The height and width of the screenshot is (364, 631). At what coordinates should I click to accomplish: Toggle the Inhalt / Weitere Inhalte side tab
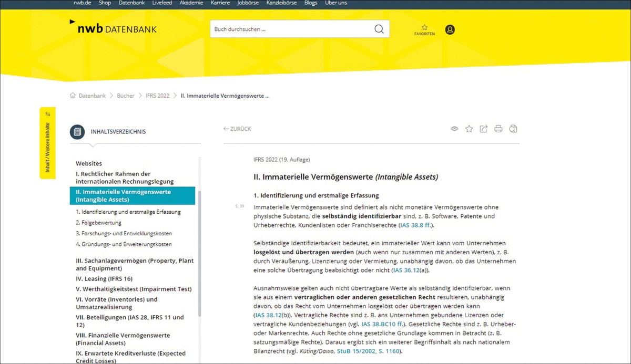[x=47, y=143]
